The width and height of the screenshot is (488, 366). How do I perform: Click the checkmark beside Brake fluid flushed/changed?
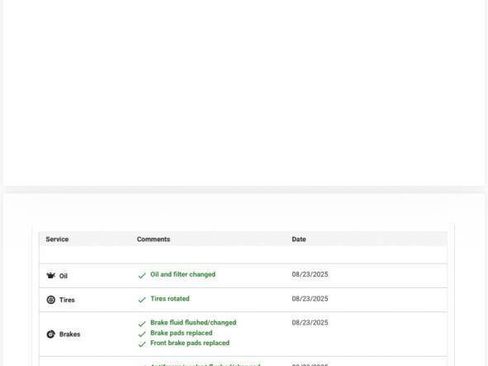142,324
